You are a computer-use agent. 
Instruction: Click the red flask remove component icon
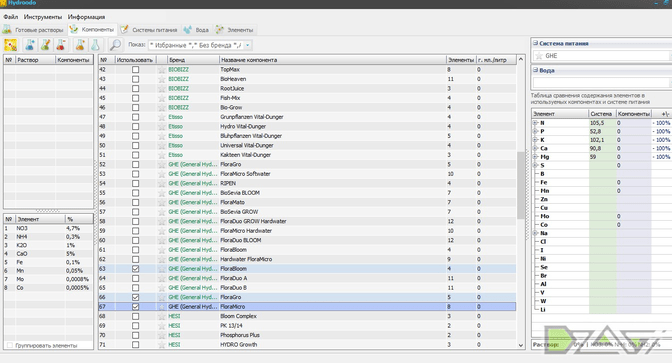pos(61,45)
